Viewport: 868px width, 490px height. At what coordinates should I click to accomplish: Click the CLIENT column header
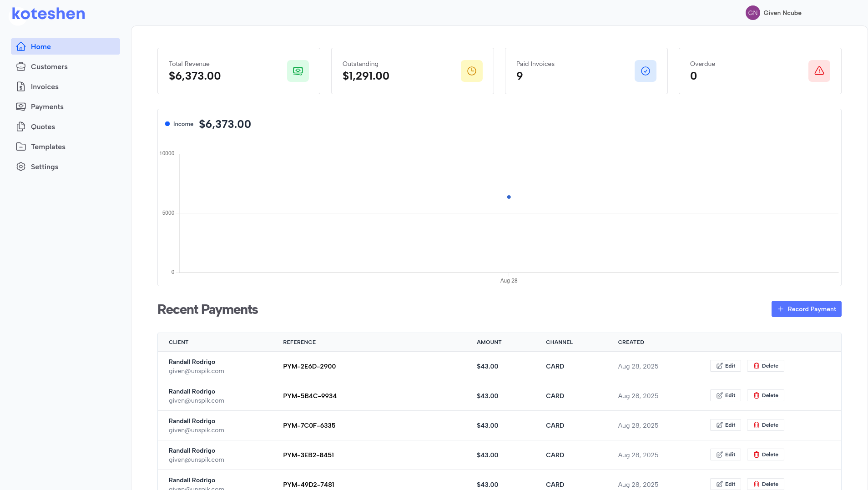178,342
